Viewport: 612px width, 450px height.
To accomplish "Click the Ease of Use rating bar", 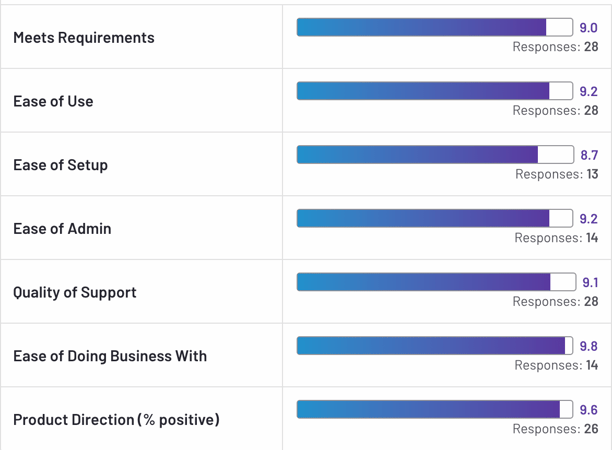I will [x=435, y=91].
